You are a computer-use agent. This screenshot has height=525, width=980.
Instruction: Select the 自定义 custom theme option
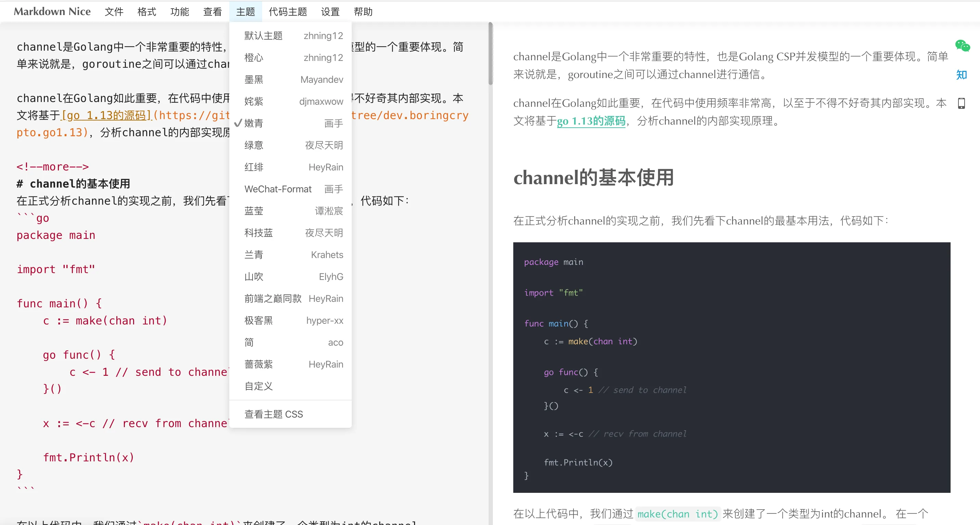click(x=290, y=386)
